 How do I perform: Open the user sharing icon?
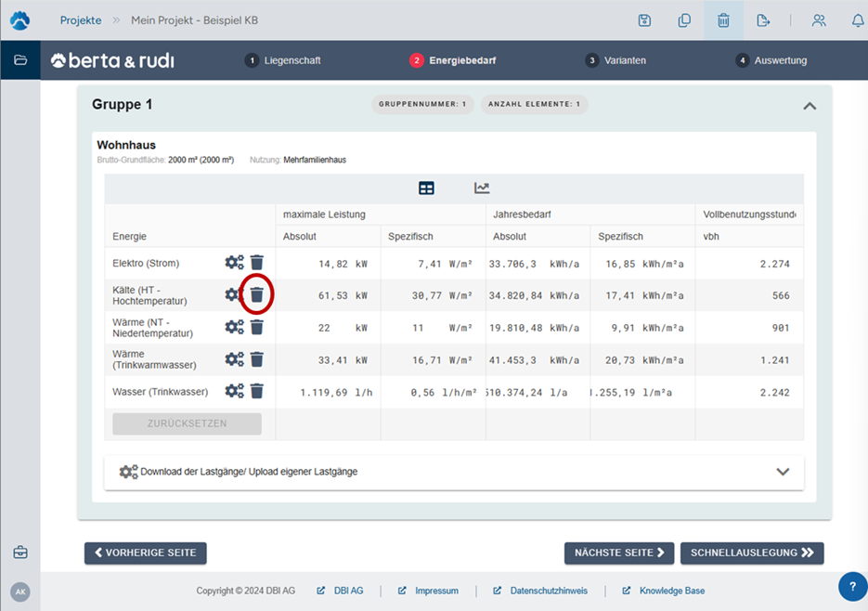pos(819,20)
